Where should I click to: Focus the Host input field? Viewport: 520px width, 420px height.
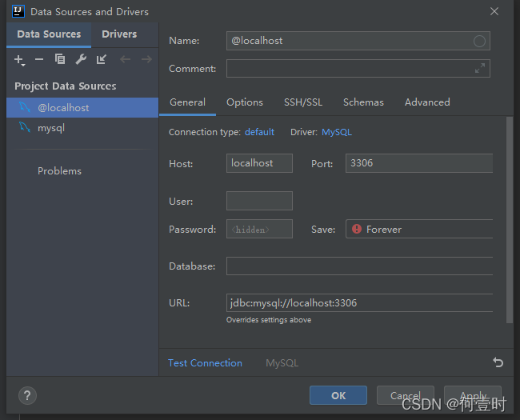(259, 163)
